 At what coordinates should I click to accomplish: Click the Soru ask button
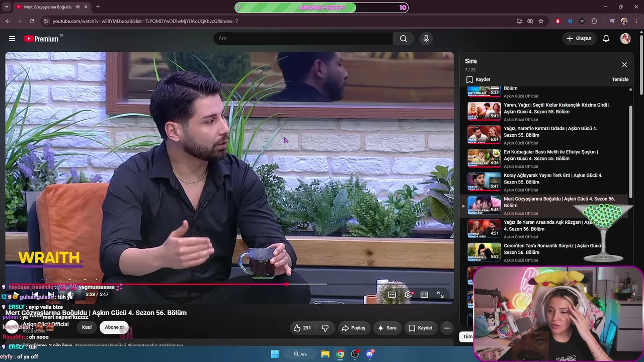(387, 328)
